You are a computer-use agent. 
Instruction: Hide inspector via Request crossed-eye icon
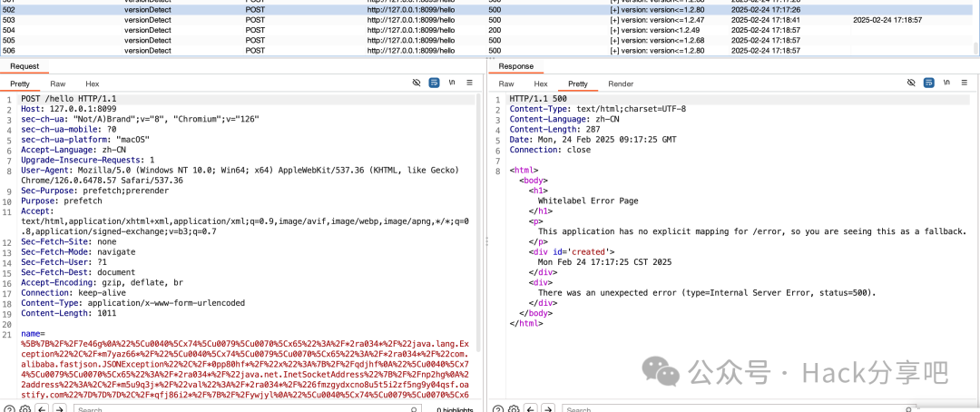pyautogui.click(x=416, y=83)
